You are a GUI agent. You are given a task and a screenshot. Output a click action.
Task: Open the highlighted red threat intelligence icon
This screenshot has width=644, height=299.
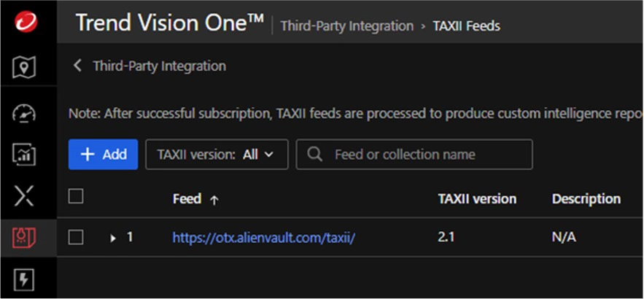click(x=26, y=238)
